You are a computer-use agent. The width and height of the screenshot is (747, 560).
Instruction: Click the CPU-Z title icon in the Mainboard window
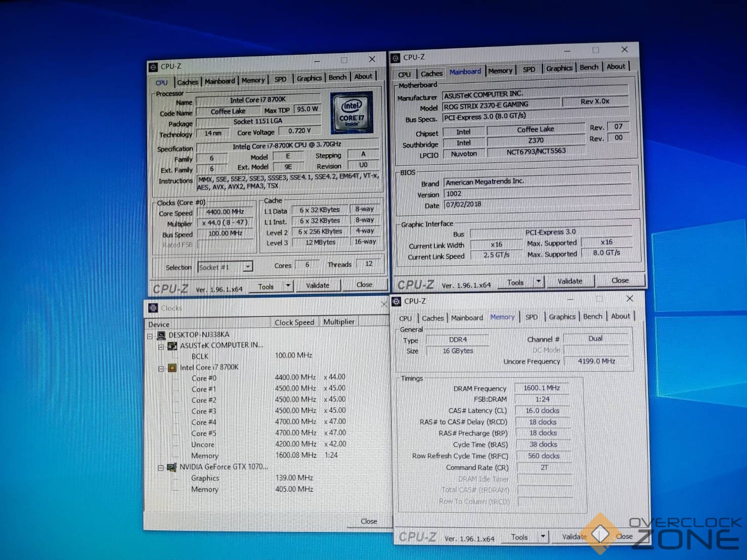pos(396,58)
